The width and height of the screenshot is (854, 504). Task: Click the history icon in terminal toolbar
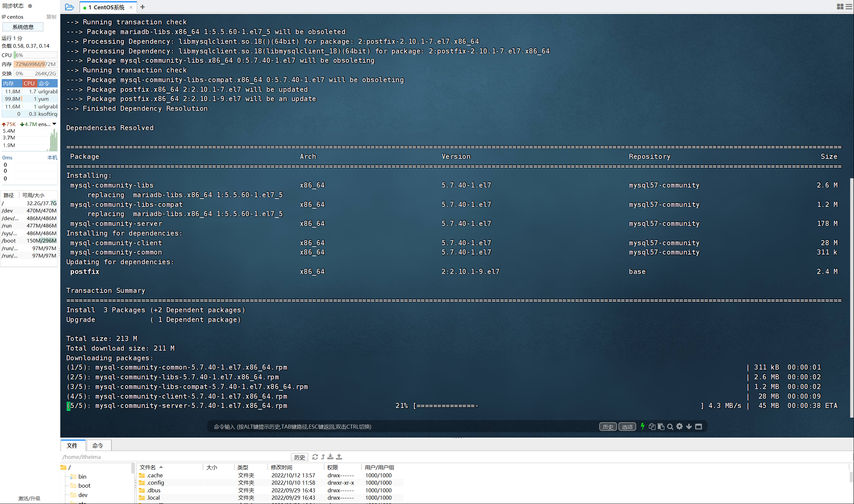tap(609, 427)
